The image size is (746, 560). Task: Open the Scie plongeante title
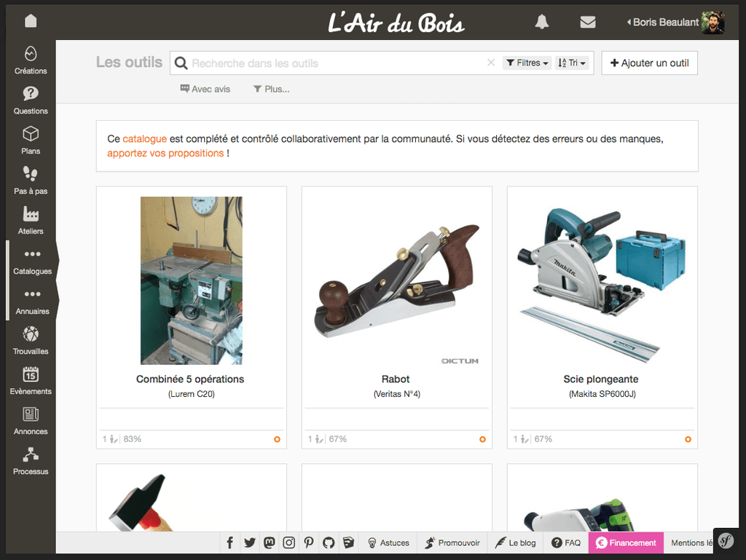(x=601, y=379)
